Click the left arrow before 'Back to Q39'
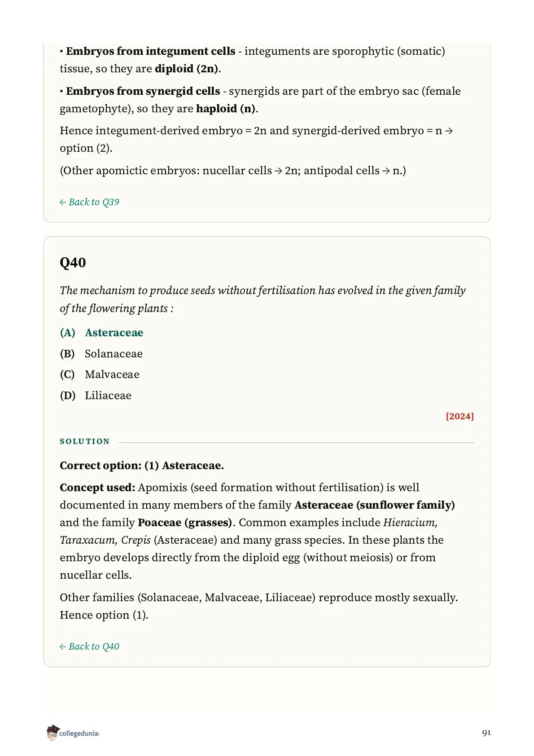Viewport: 534px width, 756px height. tap(63, 202)
